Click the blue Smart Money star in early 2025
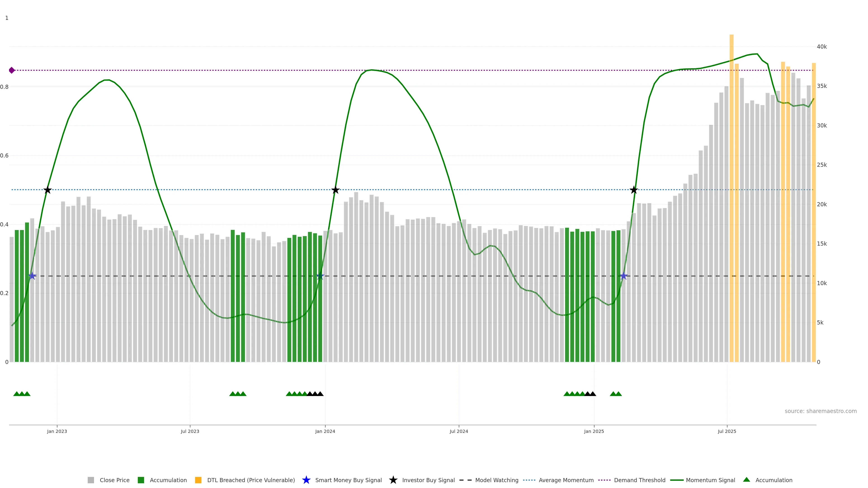The width and height of the screenshot is (868, 488). click(x=624, y=276)
